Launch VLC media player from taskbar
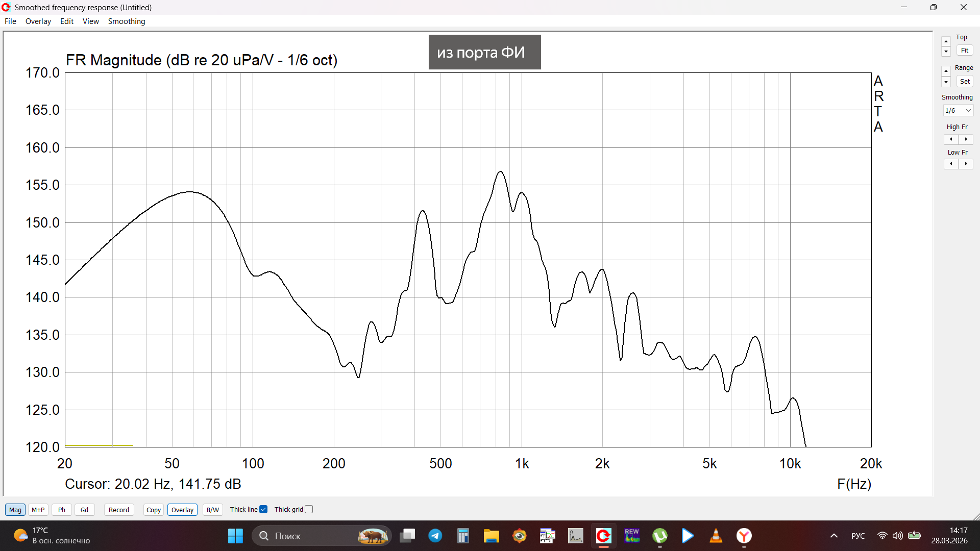This screenshot has height=551, width=980. (716, 536)
